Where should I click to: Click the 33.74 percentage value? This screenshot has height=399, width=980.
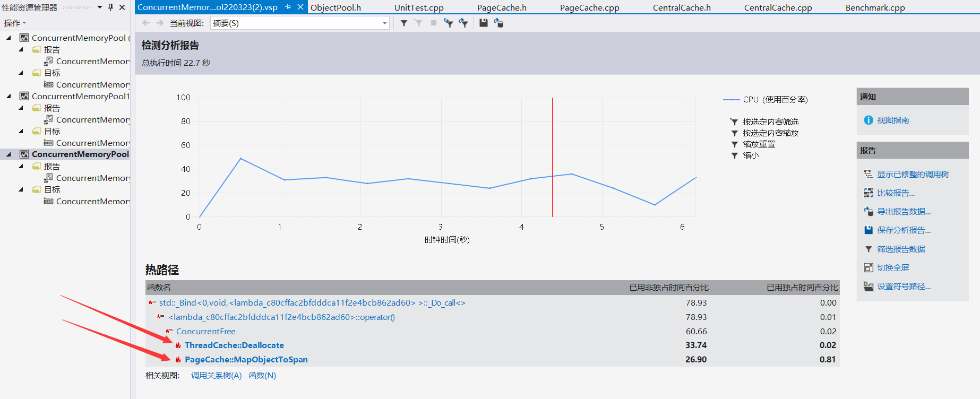(696, 345)
